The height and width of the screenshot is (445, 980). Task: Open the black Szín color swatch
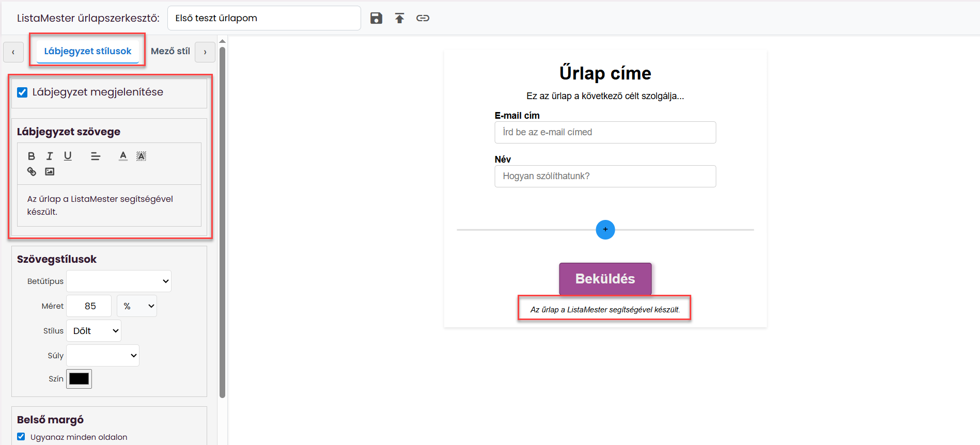pos(79,379)
